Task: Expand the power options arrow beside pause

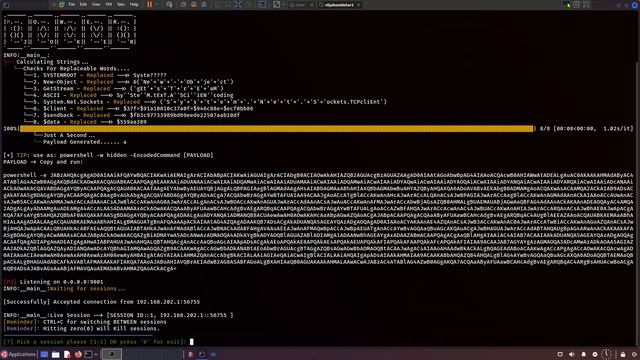Action: tap(157, 4)
